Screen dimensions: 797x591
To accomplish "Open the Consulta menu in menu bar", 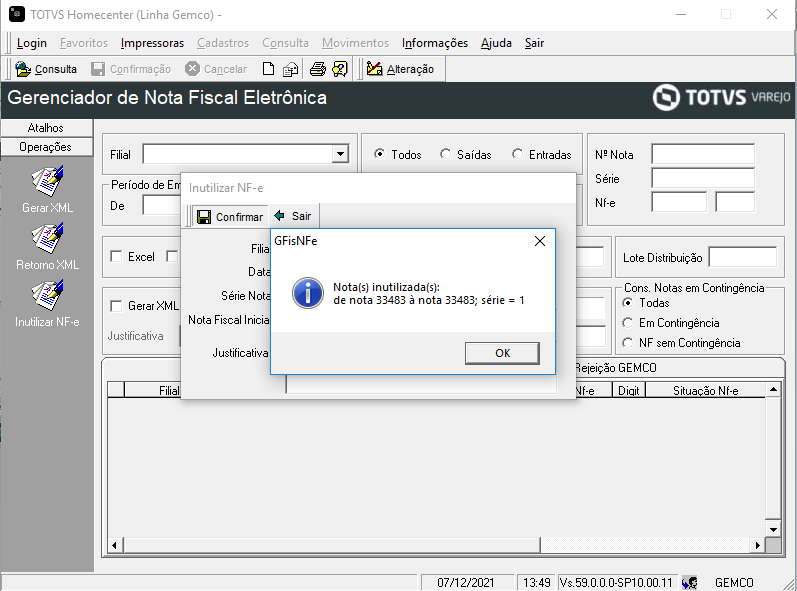I will click(285, 43).
